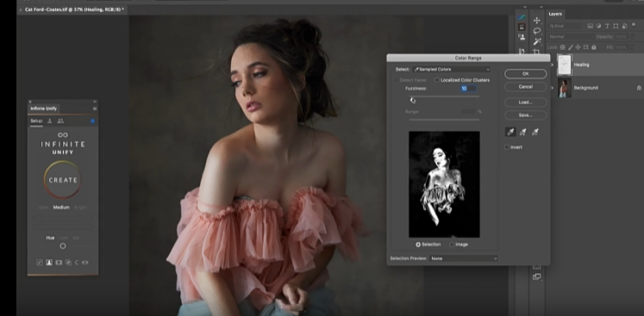The image size is (644, 316).
Task: Select the Infinite Unify panel tab
Action: 43,108
